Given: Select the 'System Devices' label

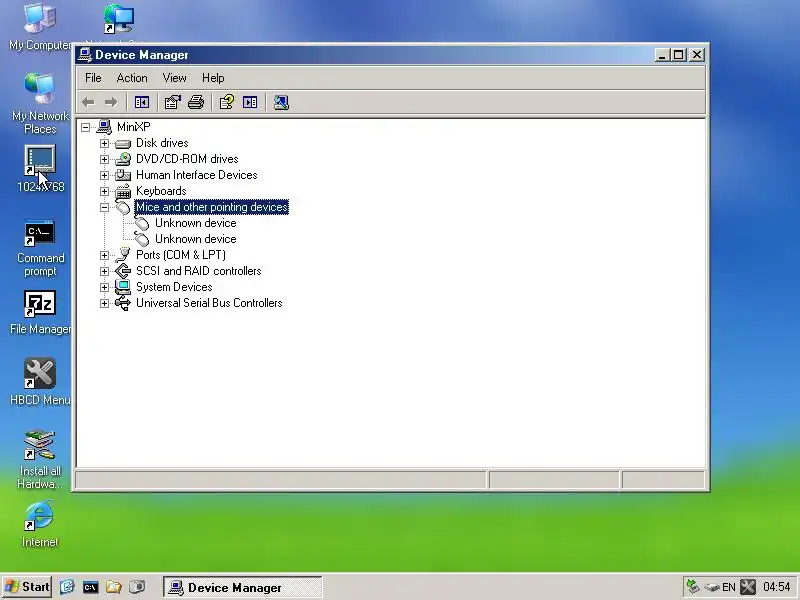Looking at the screenshot, I should click(174, 287).
